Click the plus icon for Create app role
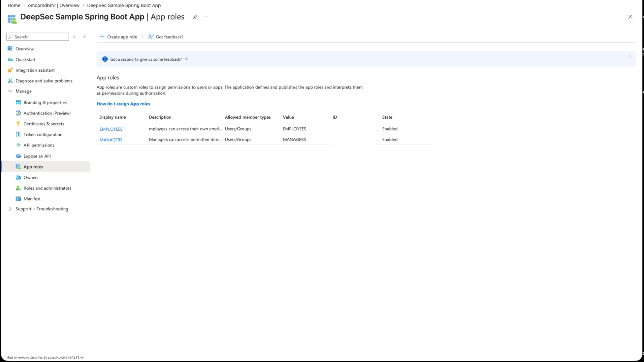Image resolution: width=644 pixels, height=362 pixels. (102, 36)
